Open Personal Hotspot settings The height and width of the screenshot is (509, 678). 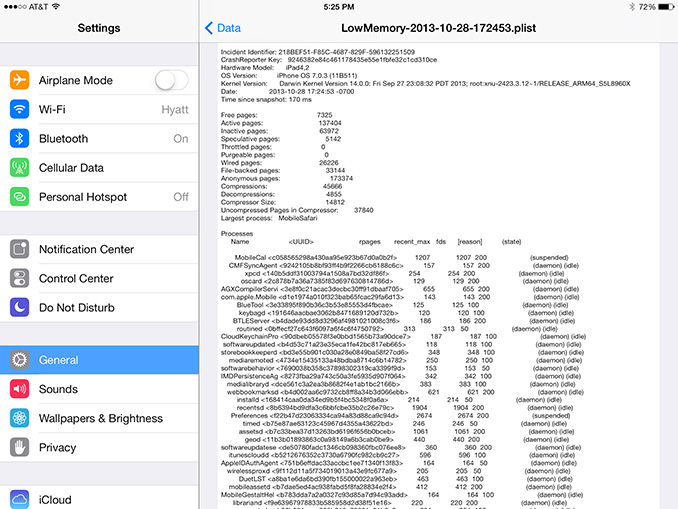click(x=99, y=197)
